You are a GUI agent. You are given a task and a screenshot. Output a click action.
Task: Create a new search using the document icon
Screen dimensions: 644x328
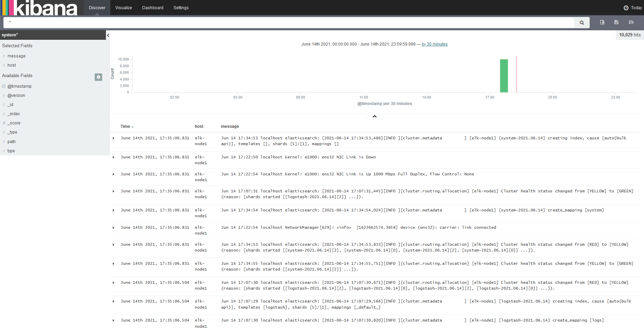click(602, 22)
